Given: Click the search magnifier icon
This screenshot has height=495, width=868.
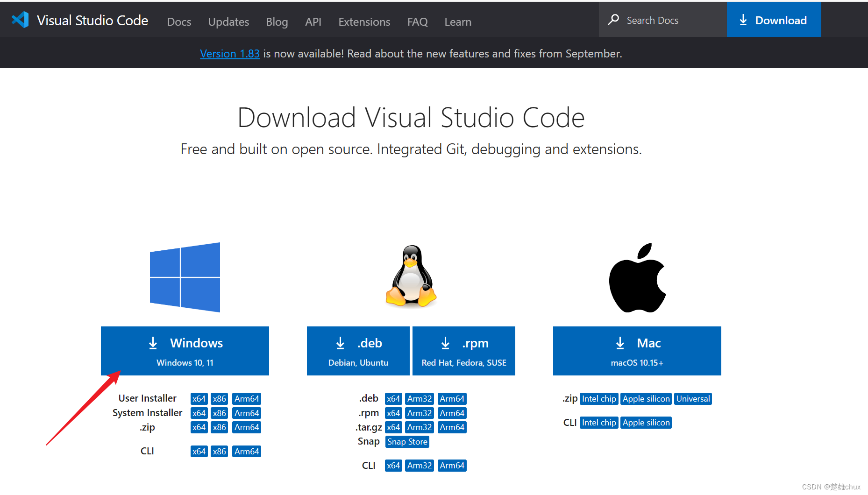Looking at the screenshot, I should 613,20.
